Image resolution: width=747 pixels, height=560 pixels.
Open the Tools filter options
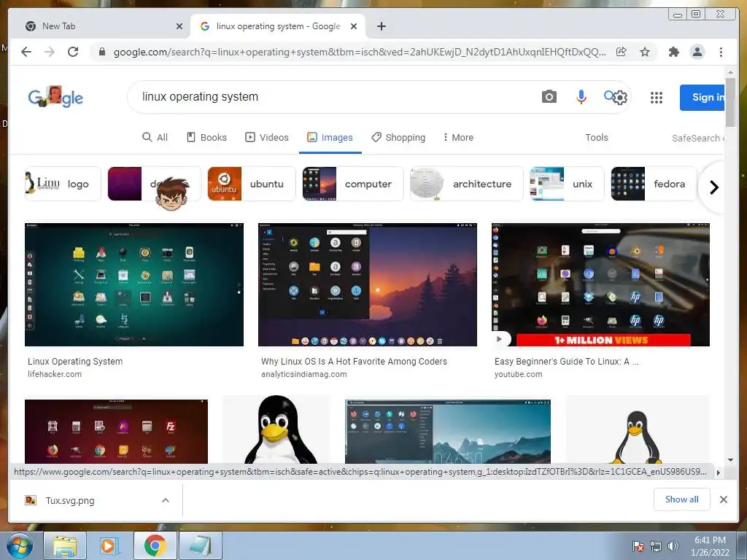click(x=597, y=137)
